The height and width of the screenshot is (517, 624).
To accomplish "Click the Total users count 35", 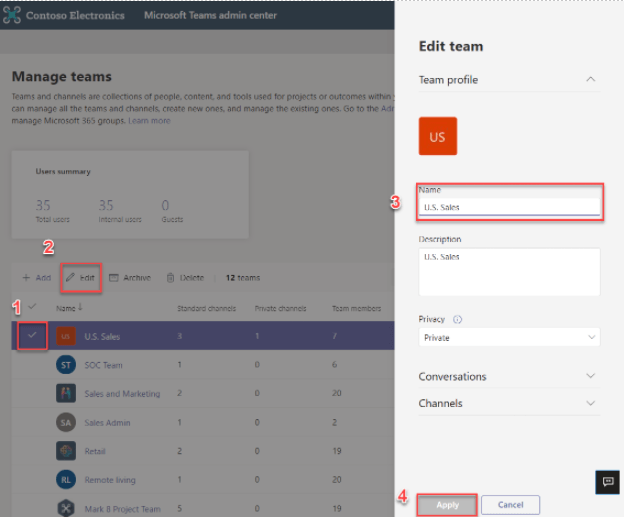I will [x=43, y=205].
